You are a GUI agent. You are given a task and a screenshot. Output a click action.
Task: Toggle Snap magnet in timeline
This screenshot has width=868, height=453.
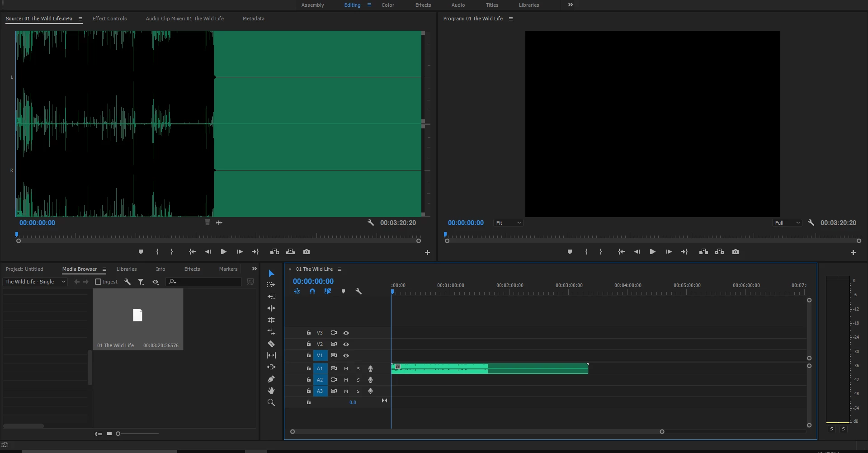[x=312, y=292]
